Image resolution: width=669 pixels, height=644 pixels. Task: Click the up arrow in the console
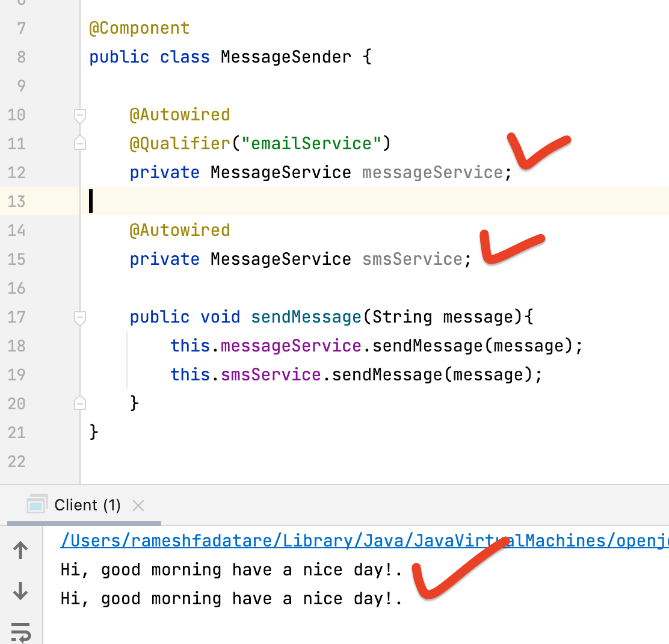click(20, 551)
